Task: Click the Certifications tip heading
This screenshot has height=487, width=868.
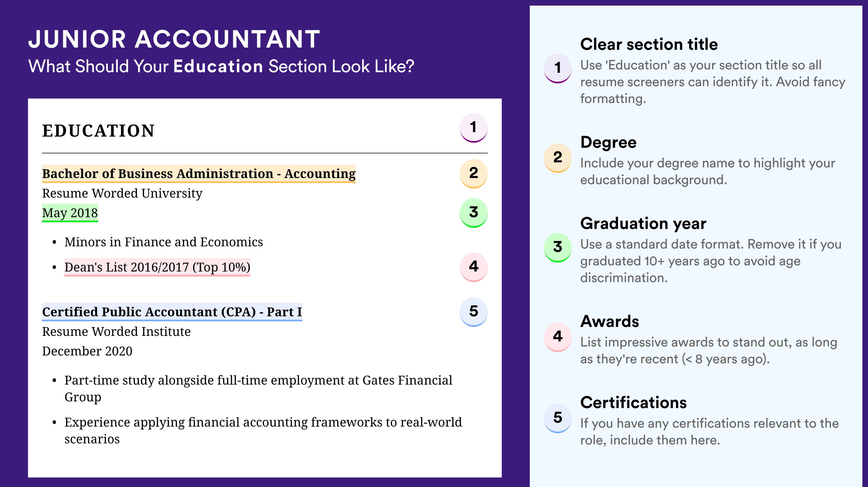Action: (633, 402)
